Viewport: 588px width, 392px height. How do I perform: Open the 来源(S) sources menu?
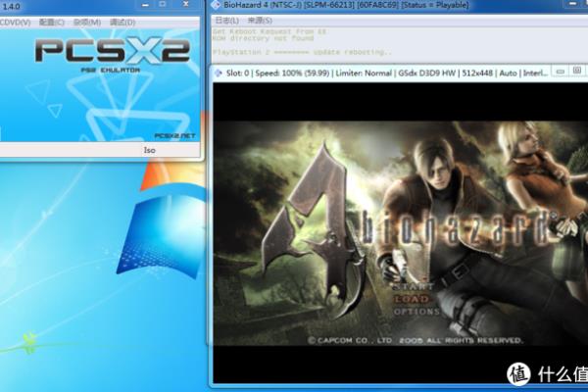[260, 21]
